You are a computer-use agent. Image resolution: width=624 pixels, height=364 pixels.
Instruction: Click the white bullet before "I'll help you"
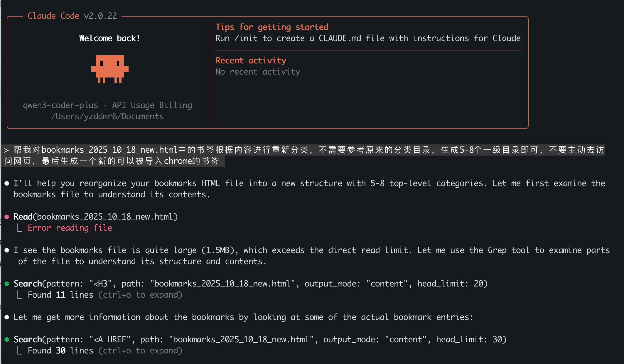coord(7,183)
